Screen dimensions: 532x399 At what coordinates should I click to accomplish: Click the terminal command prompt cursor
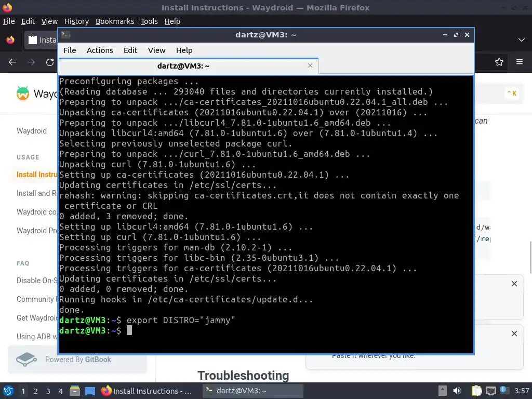click(x=129, y=330)
